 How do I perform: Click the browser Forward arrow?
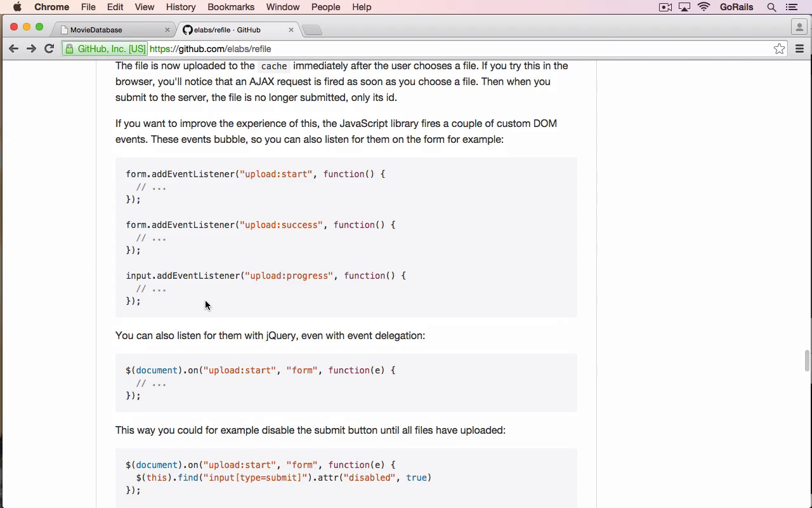pos(31,49)
